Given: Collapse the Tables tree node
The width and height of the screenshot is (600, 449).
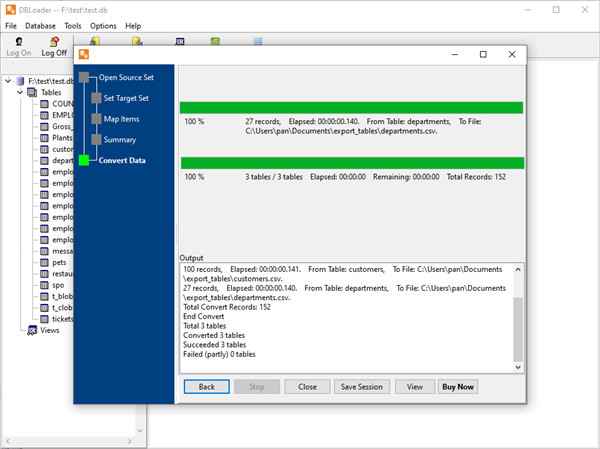Looking at the screenshot, I should [20, 92].
